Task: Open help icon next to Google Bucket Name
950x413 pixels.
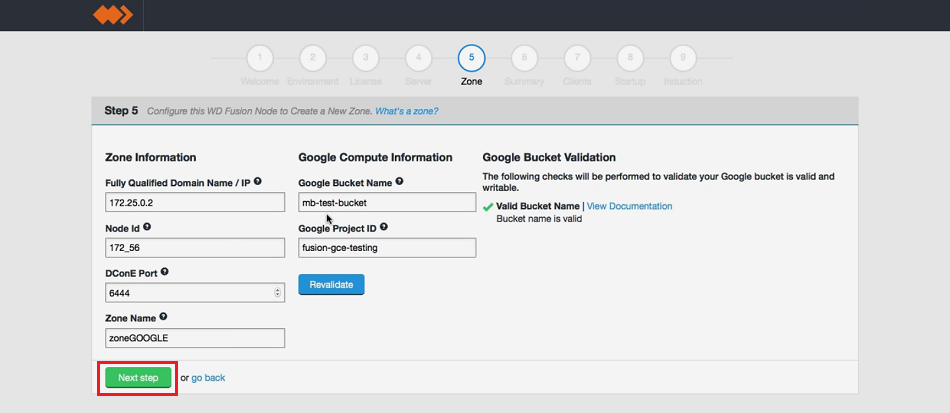Action: (399, 181)
